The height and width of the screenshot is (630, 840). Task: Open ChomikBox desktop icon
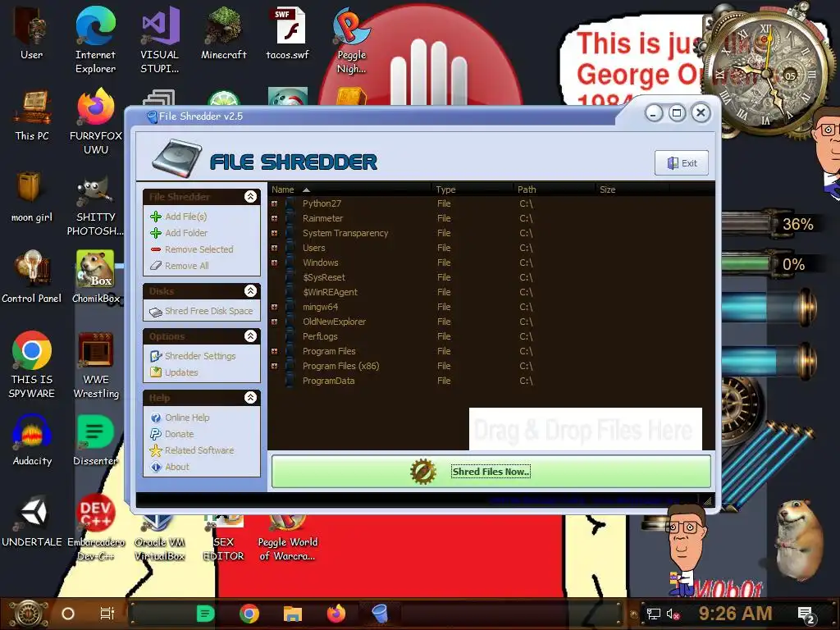(95, 277)
